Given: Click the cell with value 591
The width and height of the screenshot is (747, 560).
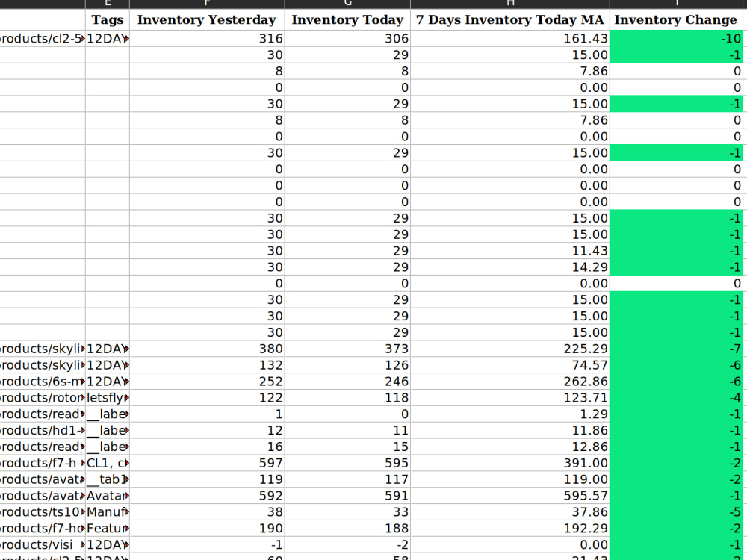Looking at the screenshot, I should pos(347,496).
